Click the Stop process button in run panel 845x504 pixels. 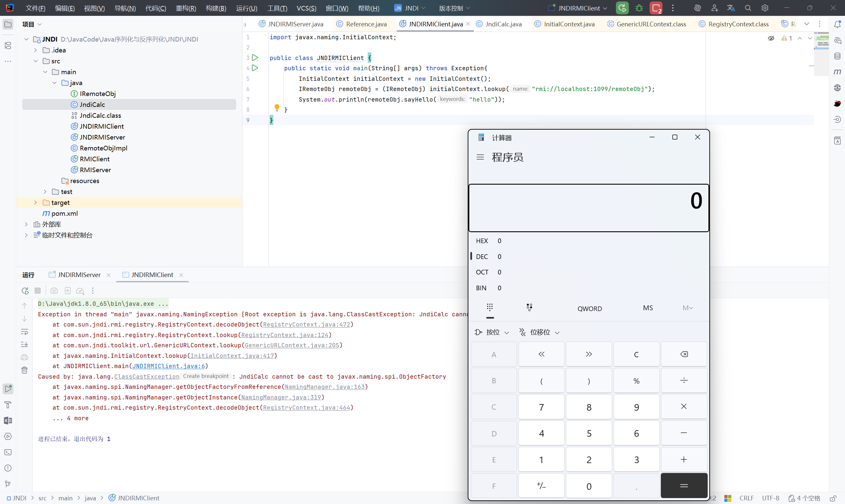coord(38,291)
